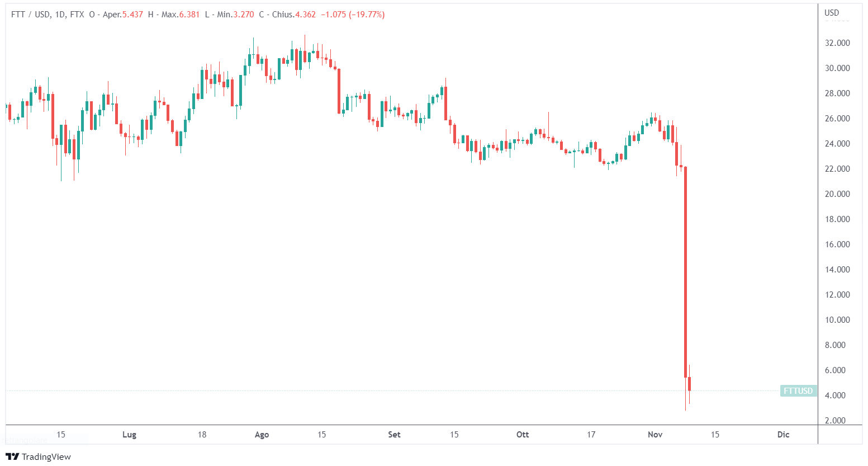
Task: Open the USD currency selector
Action: (832, 13)
